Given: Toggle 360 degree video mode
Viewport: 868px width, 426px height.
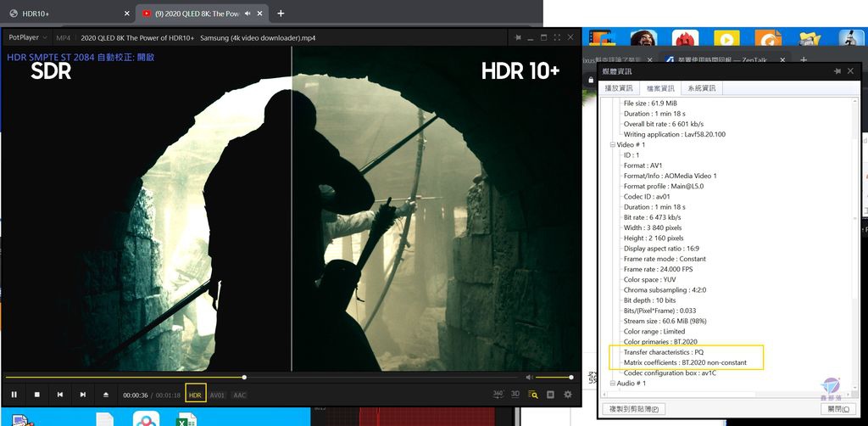Looking at the screenshot, I should (x=498, y=394).
